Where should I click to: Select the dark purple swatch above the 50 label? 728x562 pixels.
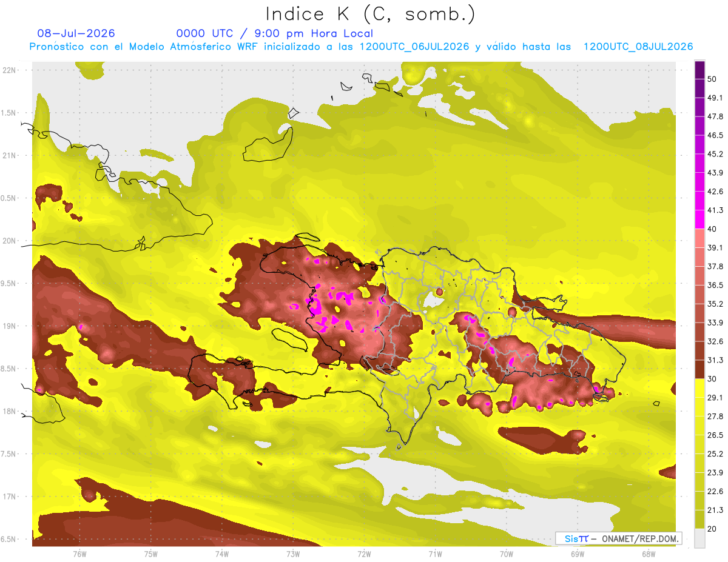coord(699,69)
